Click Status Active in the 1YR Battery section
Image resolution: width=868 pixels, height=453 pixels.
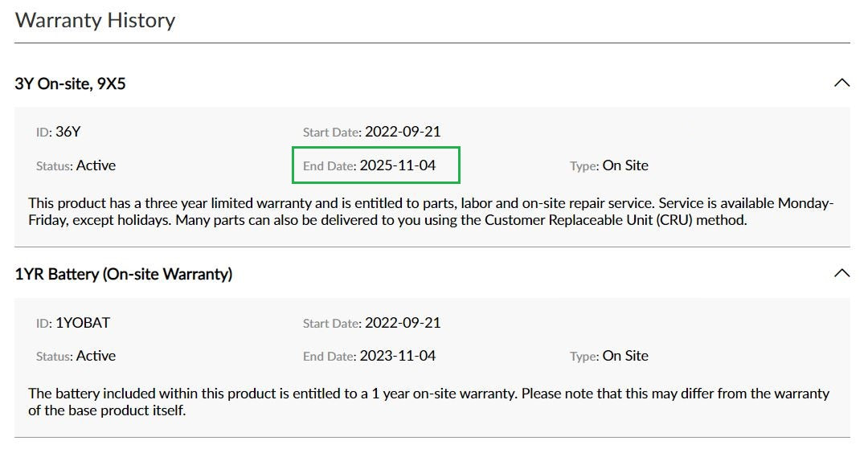76,356
